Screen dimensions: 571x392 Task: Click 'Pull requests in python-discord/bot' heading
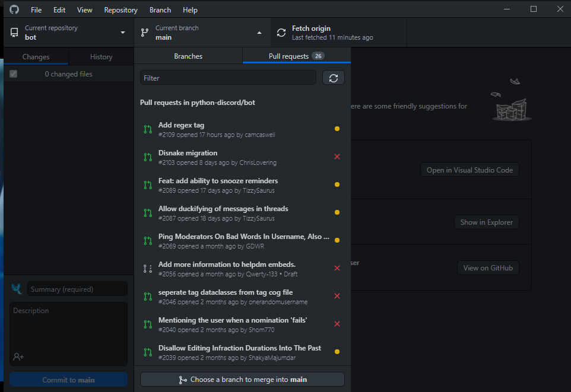[198, 103]
